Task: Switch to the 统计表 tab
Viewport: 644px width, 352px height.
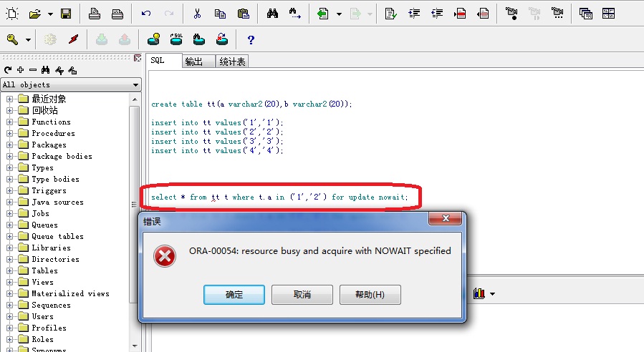Action: click(x=232, y=62)
